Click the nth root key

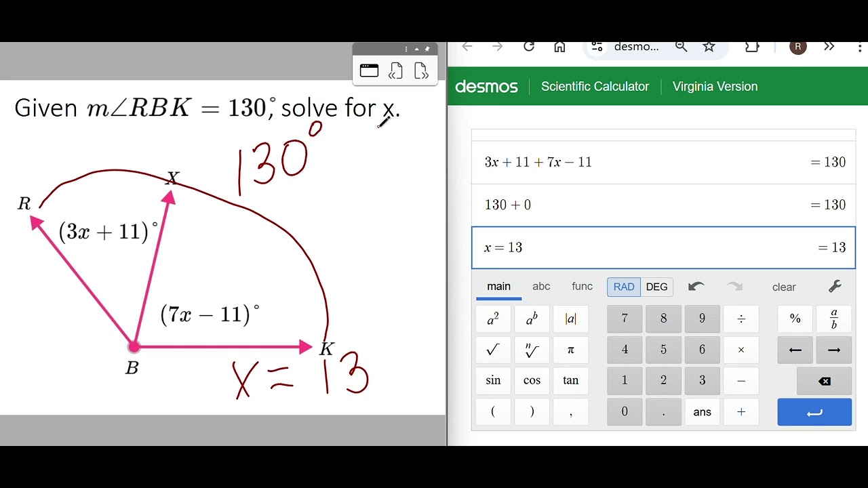[532, 350]
